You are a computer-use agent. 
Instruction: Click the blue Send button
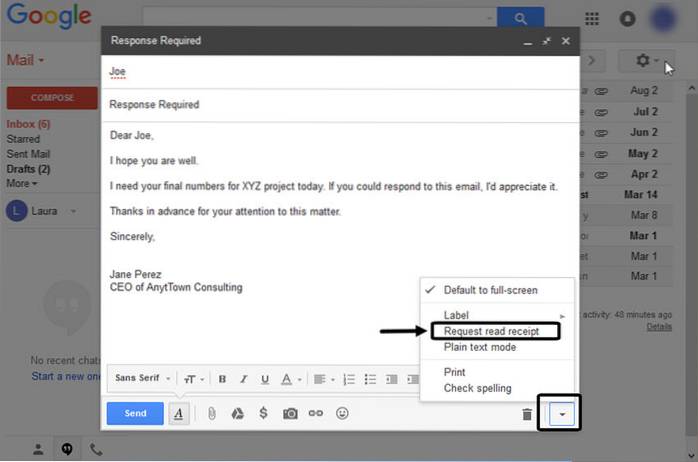(135, 413)
